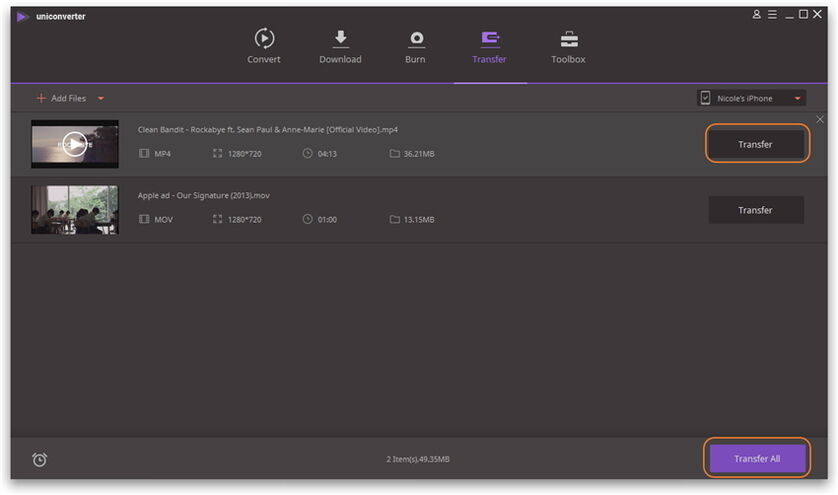This screenshot has height=495, width=838.
Task: Open the Nicole's iPhone device dropdown
Action: [798, 98]
